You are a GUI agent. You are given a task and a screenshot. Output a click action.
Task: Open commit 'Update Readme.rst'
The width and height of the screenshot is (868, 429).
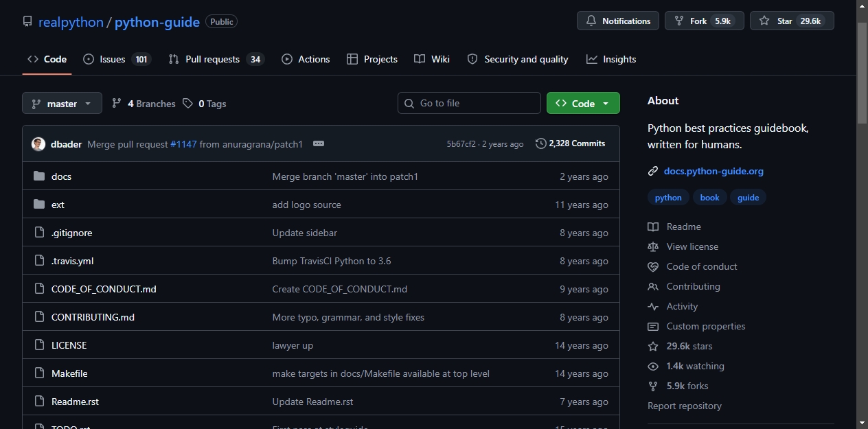click(x=312, y=402)
